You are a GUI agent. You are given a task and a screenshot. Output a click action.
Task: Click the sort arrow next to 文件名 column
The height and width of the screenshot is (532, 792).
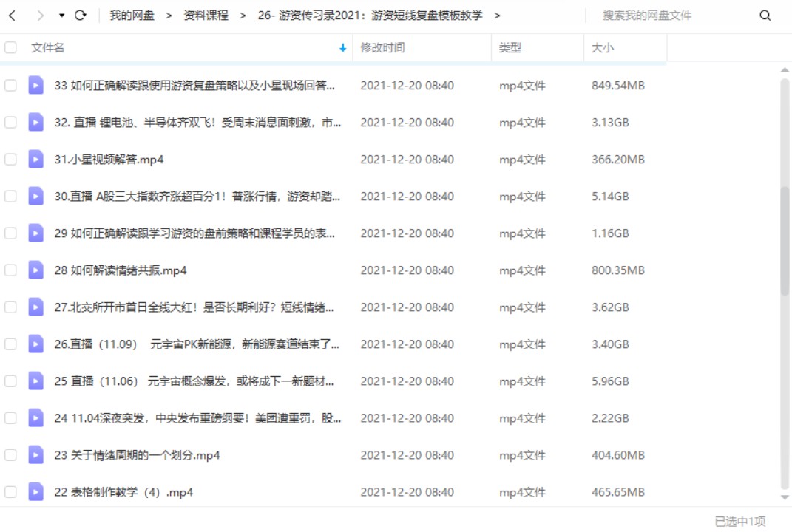coord(342,46)
